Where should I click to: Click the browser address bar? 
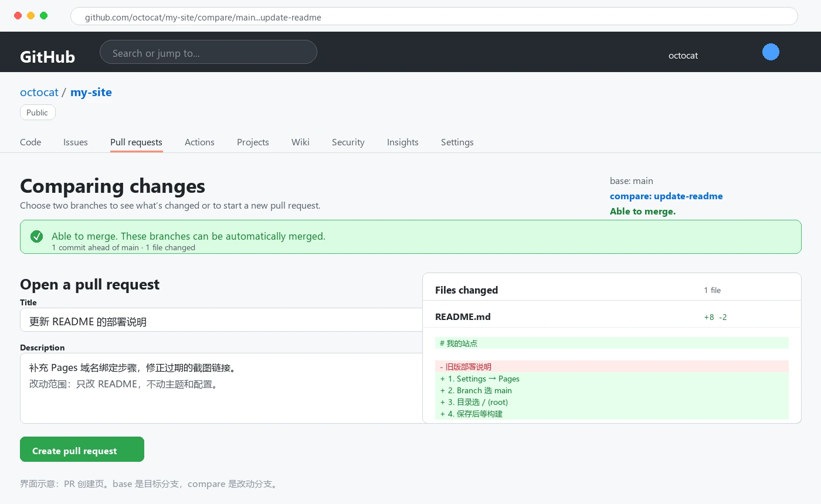[x=434, y=16]
